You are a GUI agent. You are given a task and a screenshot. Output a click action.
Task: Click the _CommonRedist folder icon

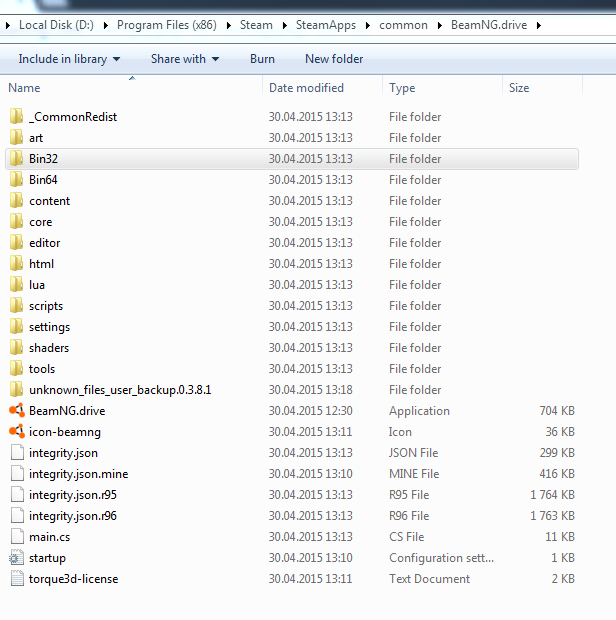pos(17,116)
